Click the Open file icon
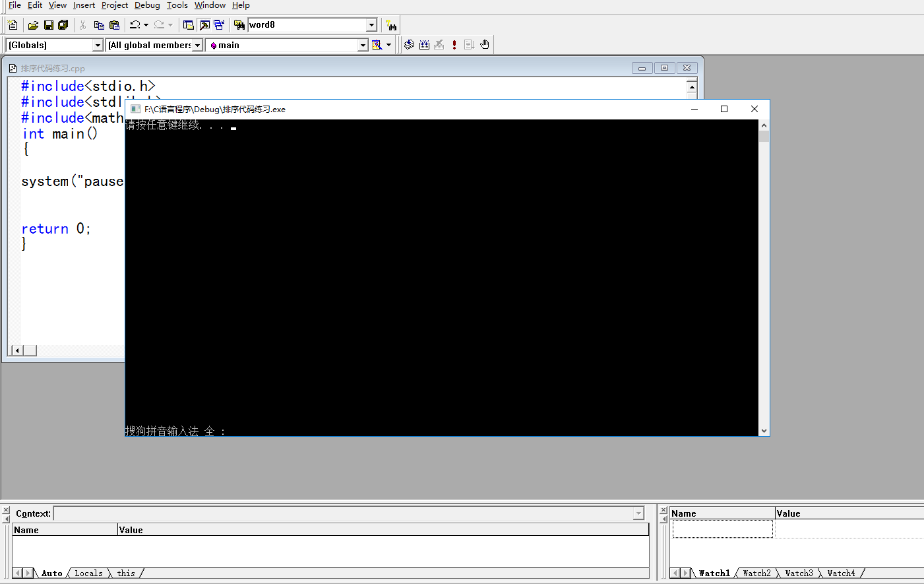 pyautogui.click(x=33, y=25)
